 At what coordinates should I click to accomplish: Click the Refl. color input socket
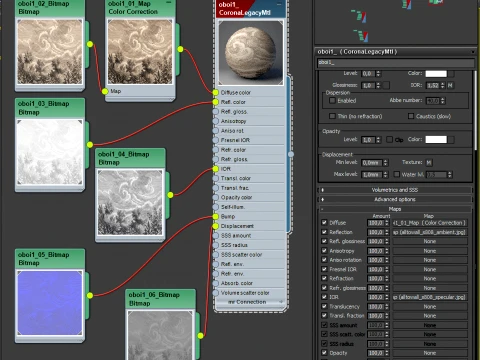click(x=216, y=102)
